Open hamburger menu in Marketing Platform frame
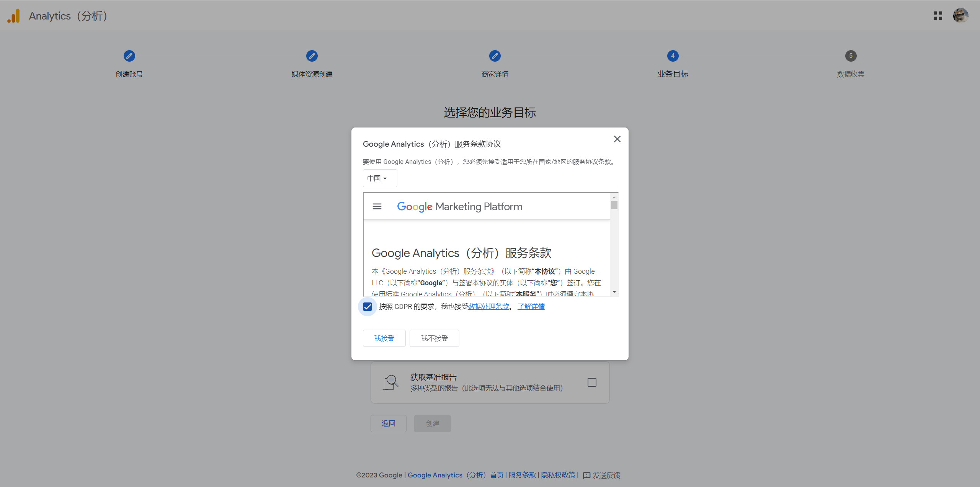 click(x=377, y=206)
